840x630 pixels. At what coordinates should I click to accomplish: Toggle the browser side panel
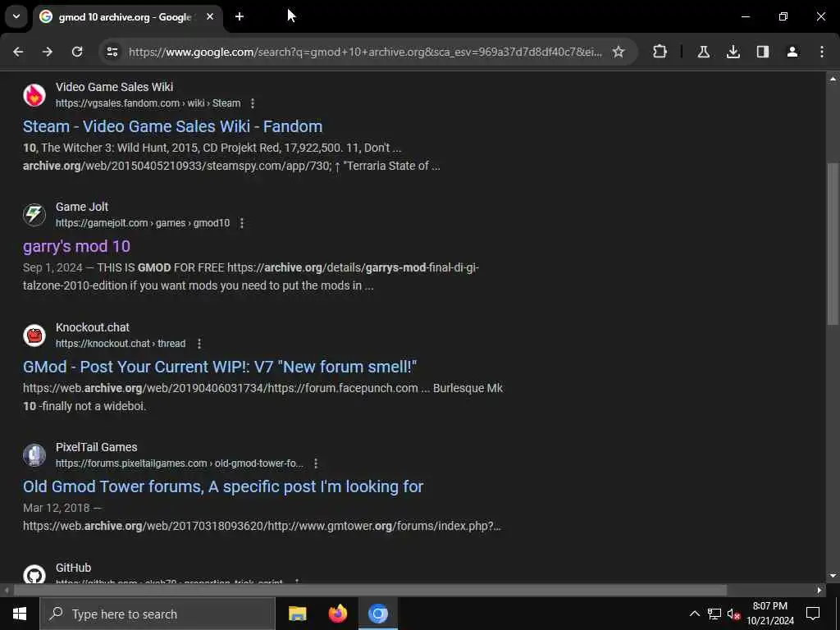(762, 52)
